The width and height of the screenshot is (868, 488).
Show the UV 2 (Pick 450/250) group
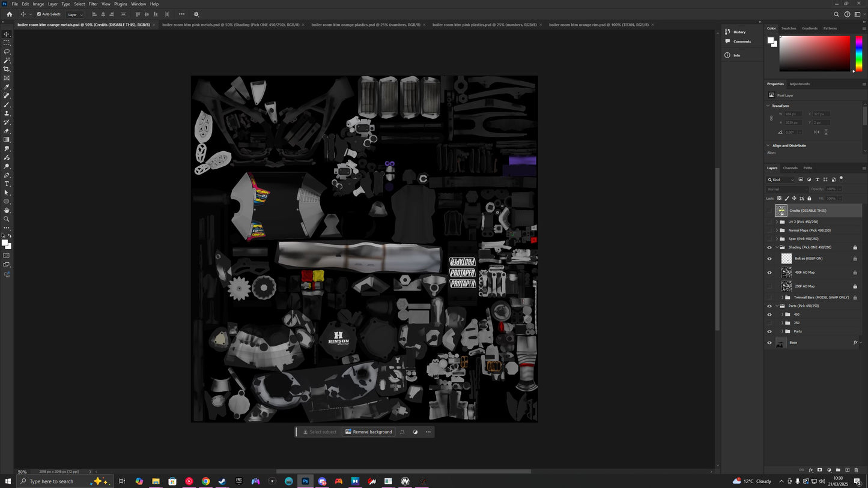click(769, 222)
